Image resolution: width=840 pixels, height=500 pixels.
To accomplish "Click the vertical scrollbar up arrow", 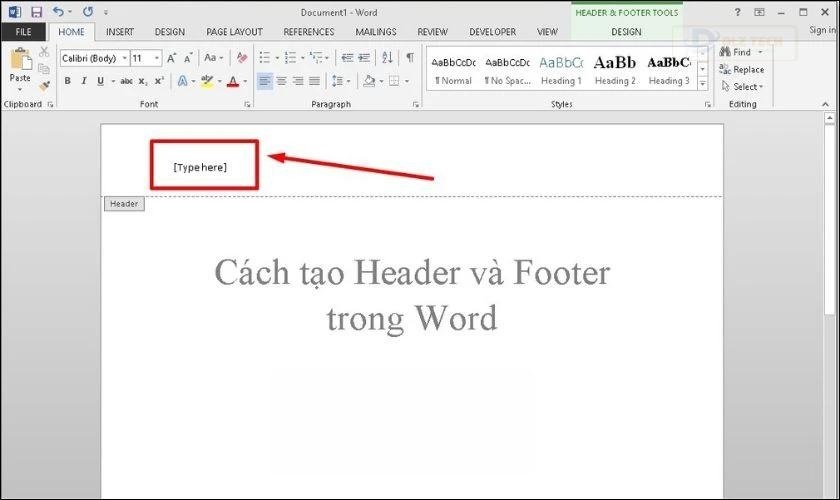I will (x=830, y=118).
